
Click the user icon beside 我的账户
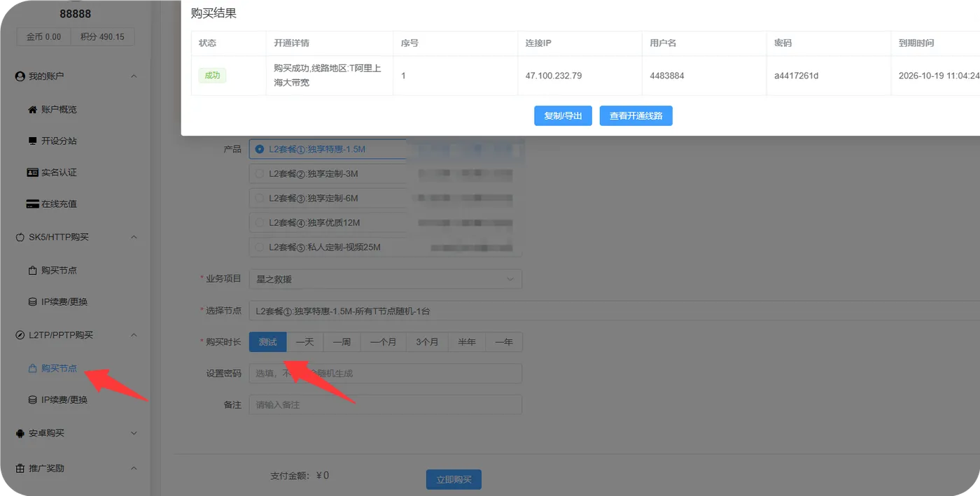[x=20, y=76]
